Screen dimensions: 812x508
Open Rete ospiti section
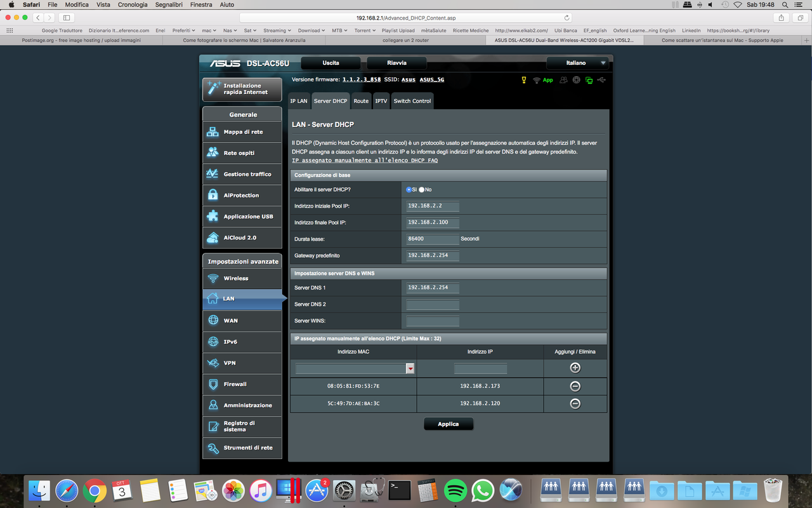point(242,153)
